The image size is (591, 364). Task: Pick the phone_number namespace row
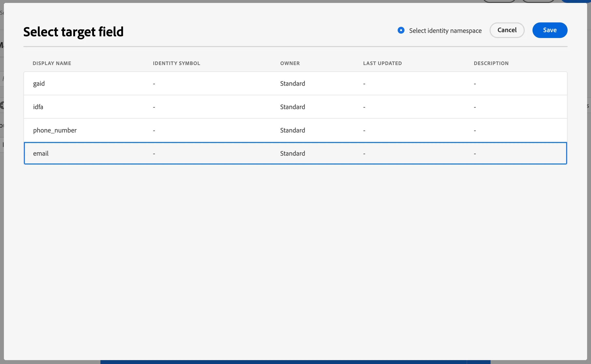(x=295, y=130)
